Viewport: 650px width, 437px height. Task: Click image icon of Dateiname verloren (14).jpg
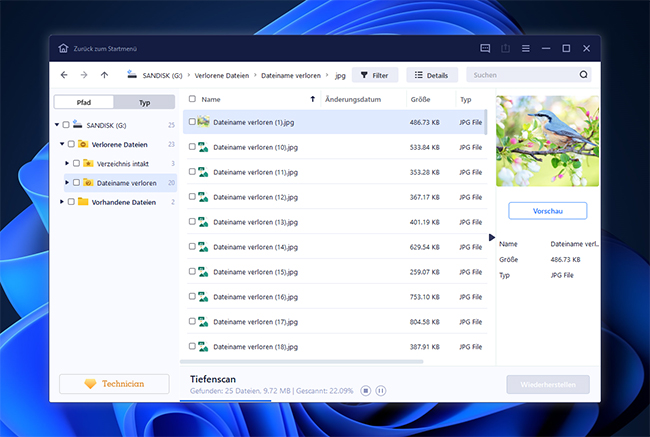203,247
